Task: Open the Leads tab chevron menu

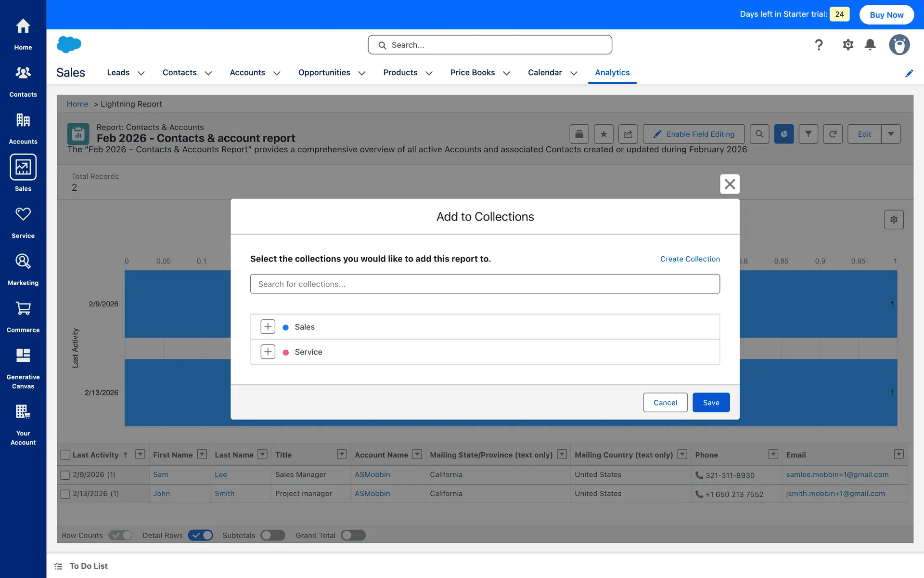Action: pyautogui.click(x=141, y=73)
